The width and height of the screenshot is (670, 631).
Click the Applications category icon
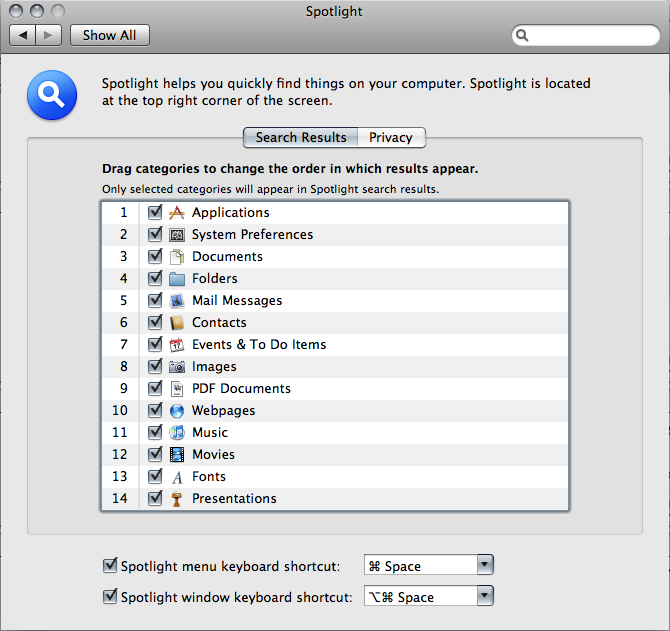[176, 212]
